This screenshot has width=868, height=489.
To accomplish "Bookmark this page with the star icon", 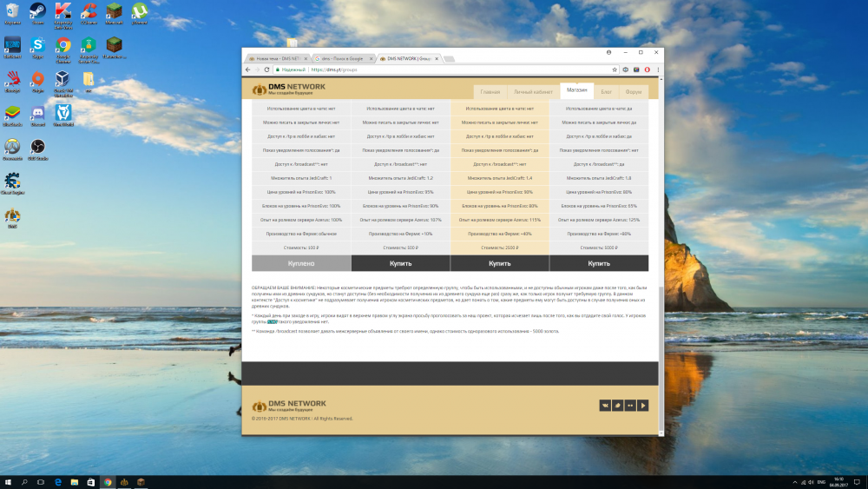I will tap(613, 69).
